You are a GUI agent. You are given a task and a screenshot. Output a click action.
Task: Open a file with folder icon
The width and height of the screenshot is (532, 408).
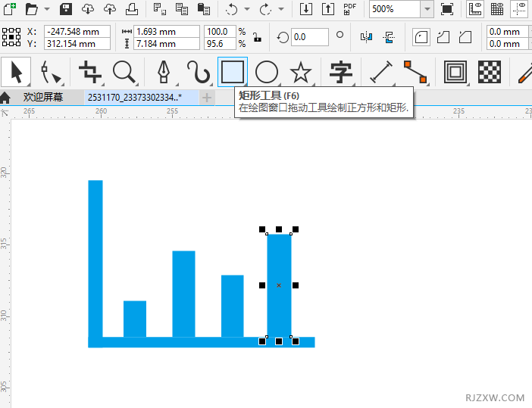[x=32, y=9]
